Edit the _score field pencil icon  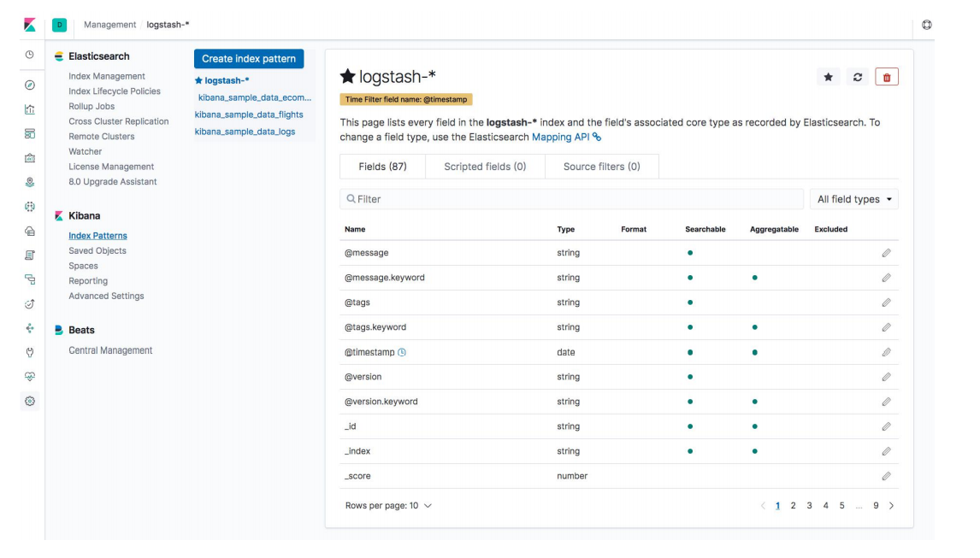pyautogui.click(x=886, y=476)
